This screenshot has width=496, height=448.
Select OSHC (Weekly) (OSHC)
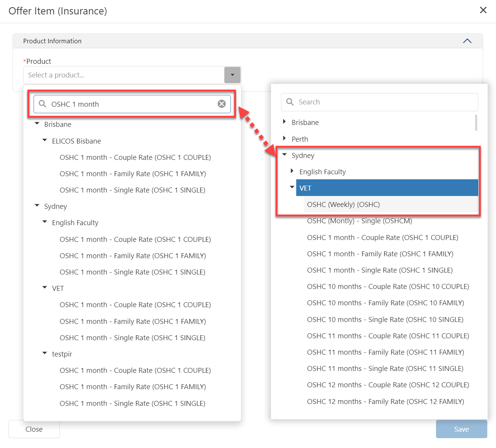tap(343, 204)
